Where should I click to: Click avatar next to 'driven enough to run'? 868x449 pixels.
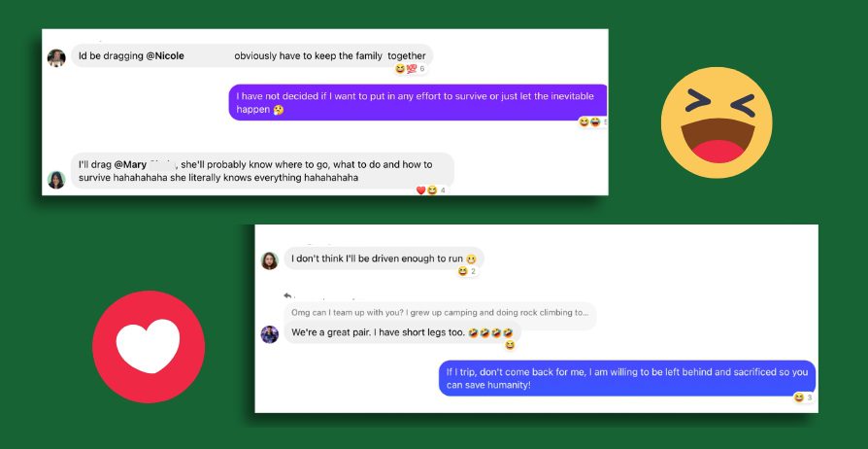click(x=270, y=260)
